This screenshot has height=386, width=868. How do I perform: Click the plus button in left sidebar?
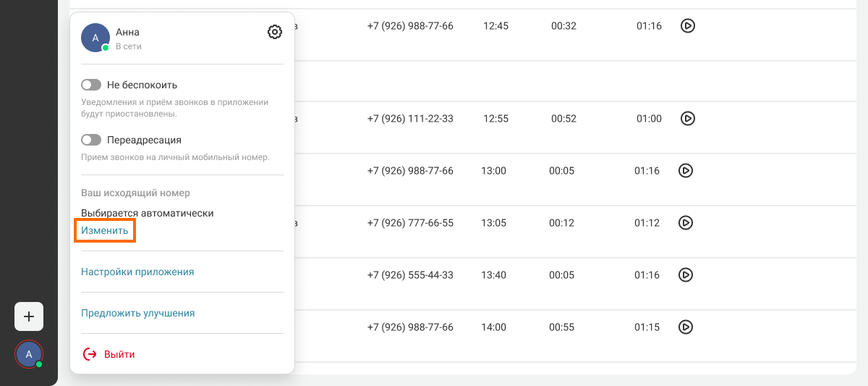click(29, 316)
